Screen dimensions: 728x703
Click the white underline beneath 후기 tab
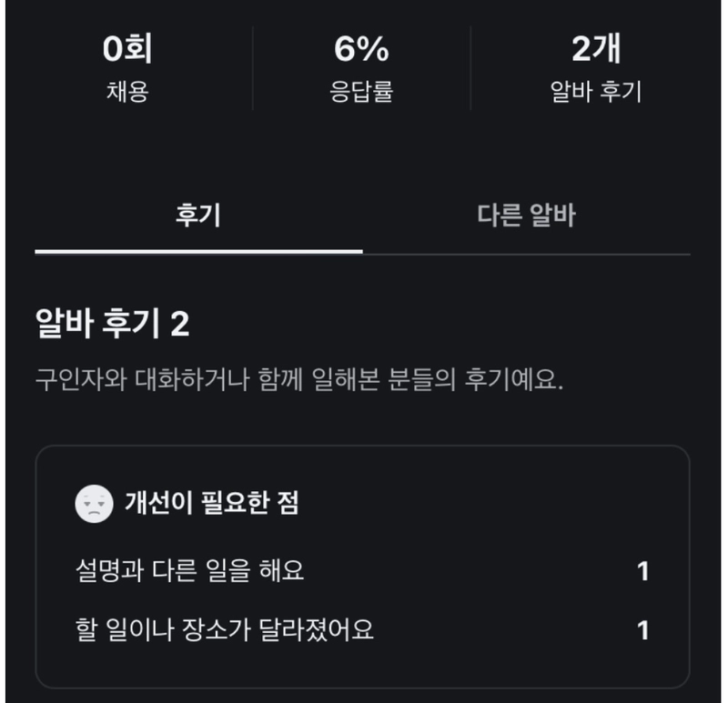(198, 252)
